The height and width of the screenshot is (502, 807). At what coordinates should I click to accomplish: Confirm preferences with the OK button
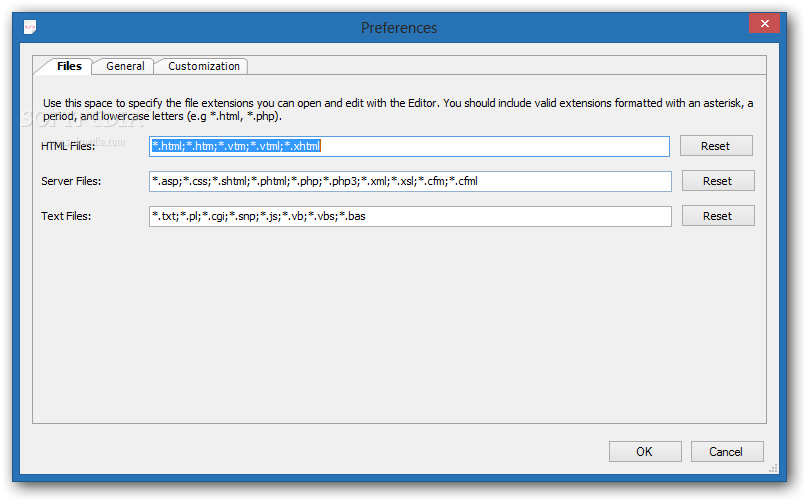[x=644, y=452]
